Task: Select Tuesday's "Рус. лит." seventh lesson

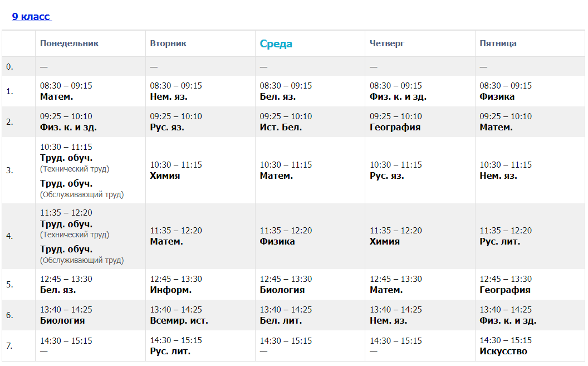Action: pos(170,351)
